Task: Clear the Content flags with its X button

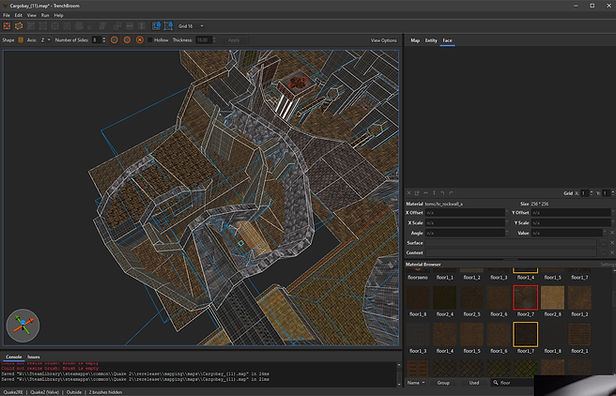Action: tap(612, 253)
